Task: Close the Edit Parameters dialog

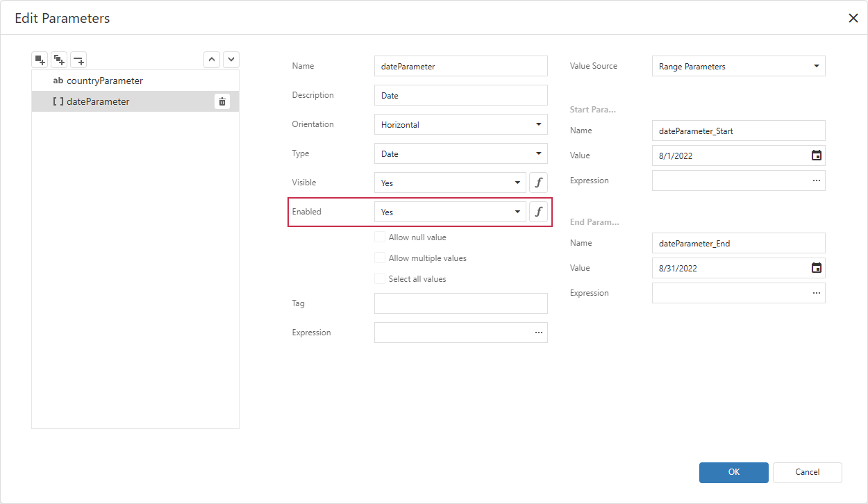Action: click(x=853, y=18)
